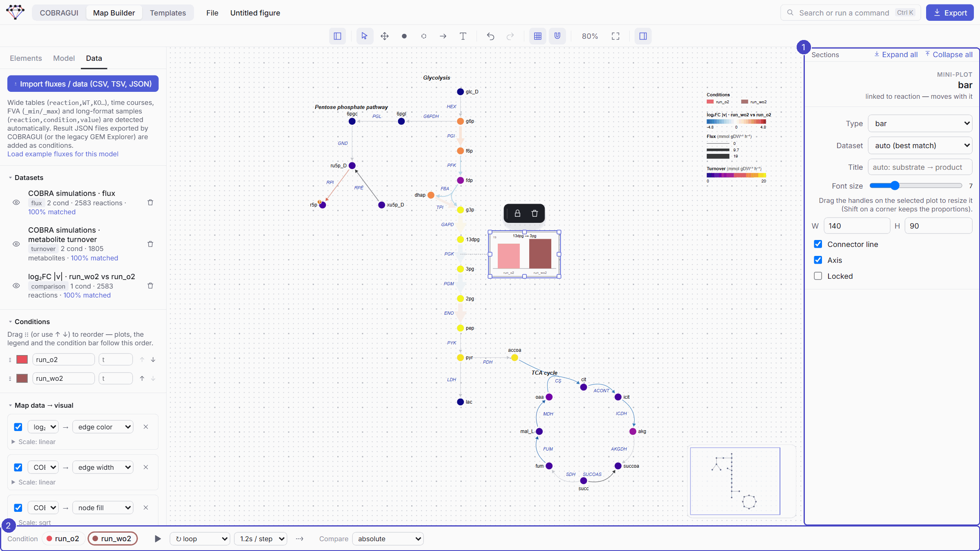This screenshot has height=551, width=980.
Task: Open the loop playback mode dropdown
Action: point(200,539)
